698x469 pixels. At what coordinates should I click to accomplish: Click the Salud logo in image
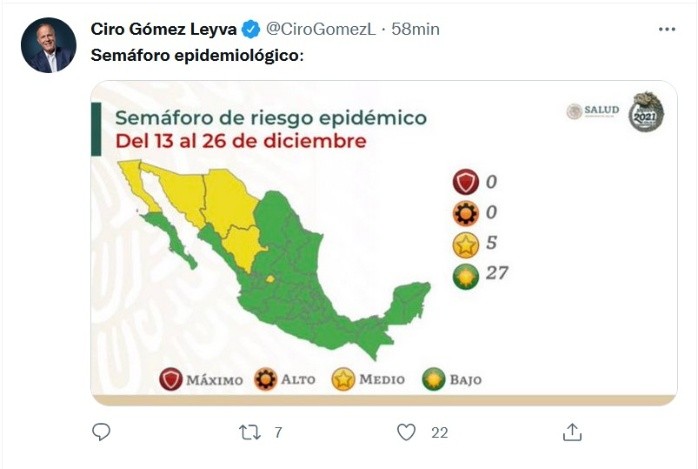tap(593, 110)
